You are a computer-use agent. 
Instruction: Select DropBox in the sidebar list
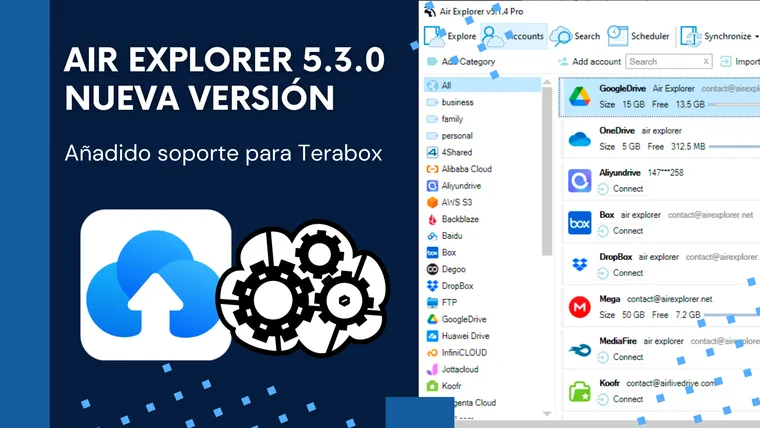(x=450, y=286)
